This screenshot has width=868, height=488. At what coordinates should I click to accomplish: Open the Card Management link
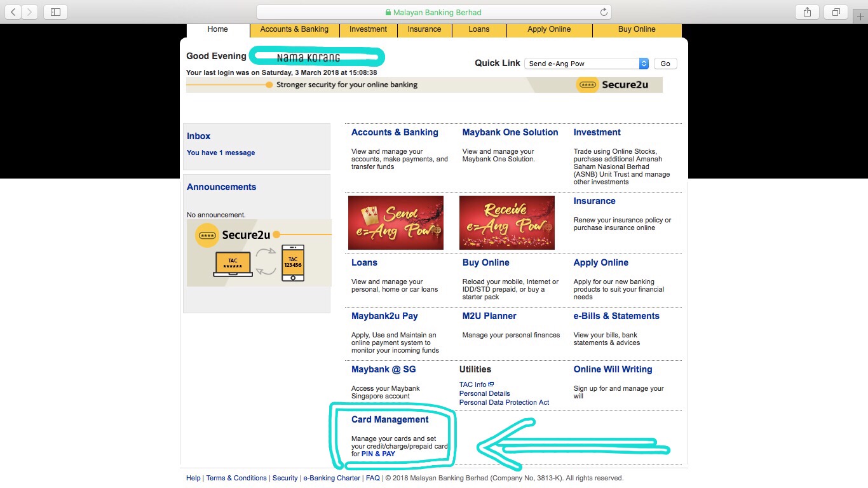390,419
